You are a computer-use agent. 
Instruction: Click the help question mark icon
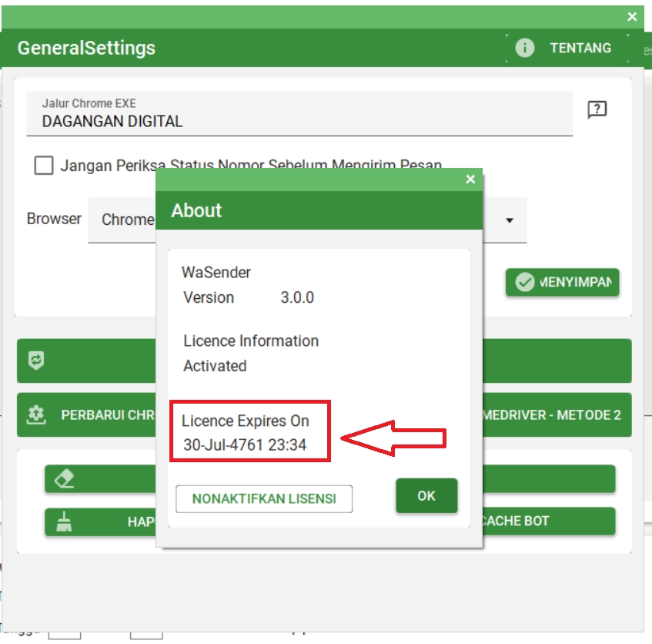point(597,110)
